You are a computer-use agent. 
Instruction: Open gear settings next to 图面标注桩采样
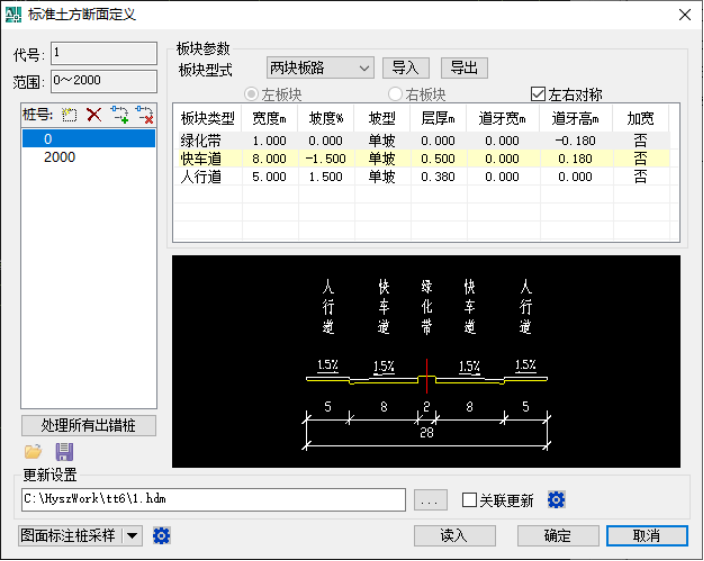[x=162, y=535]
